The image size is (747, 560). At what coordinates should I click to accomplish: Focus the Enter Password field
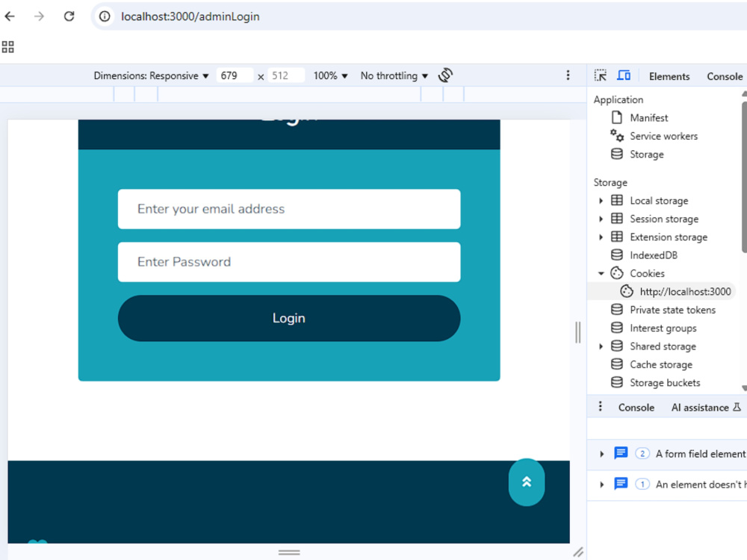(x=288, y=262)
